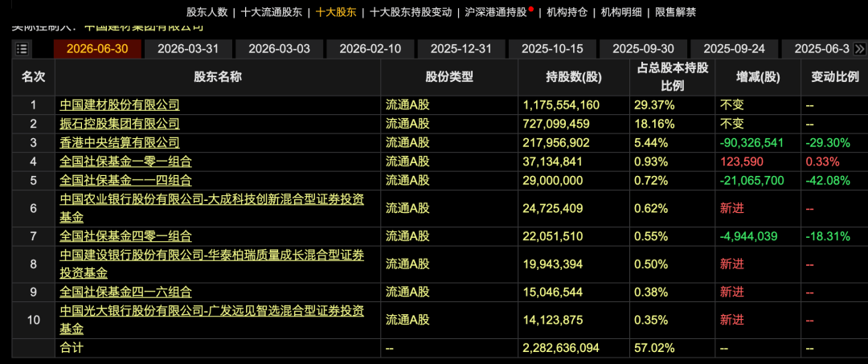
Task: Select holdings value 1,175,554,160
Action: 561,105
